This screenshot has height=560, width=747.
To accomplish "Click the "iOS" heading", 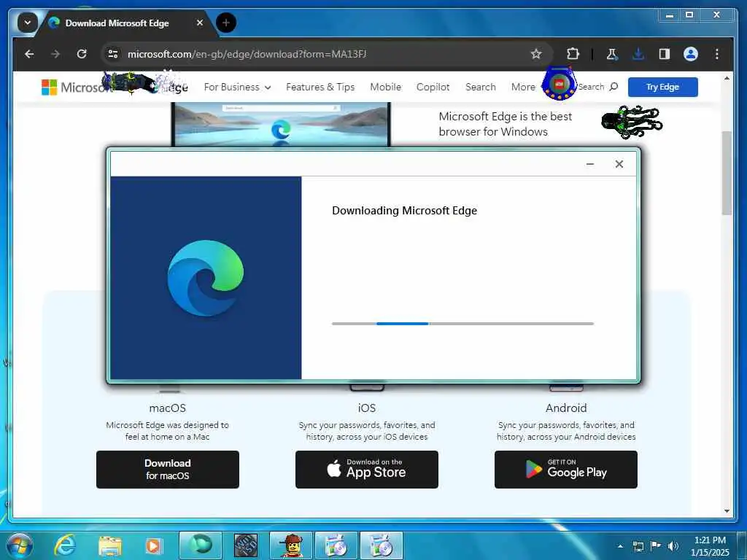I will tap(367, 408).
